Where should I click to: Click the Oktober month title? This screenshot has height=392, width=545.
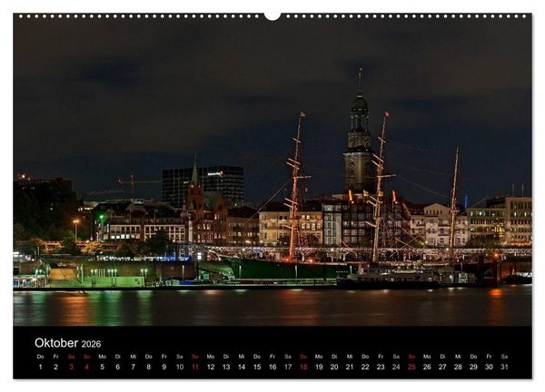click(56, 343)
